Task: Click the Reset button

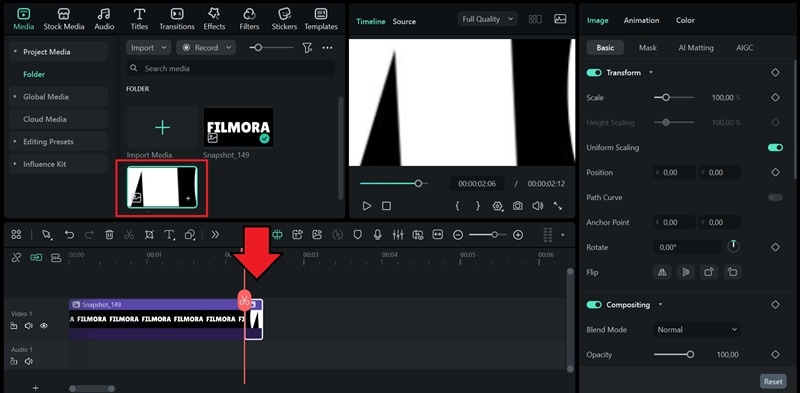Action: click(773, 381)
